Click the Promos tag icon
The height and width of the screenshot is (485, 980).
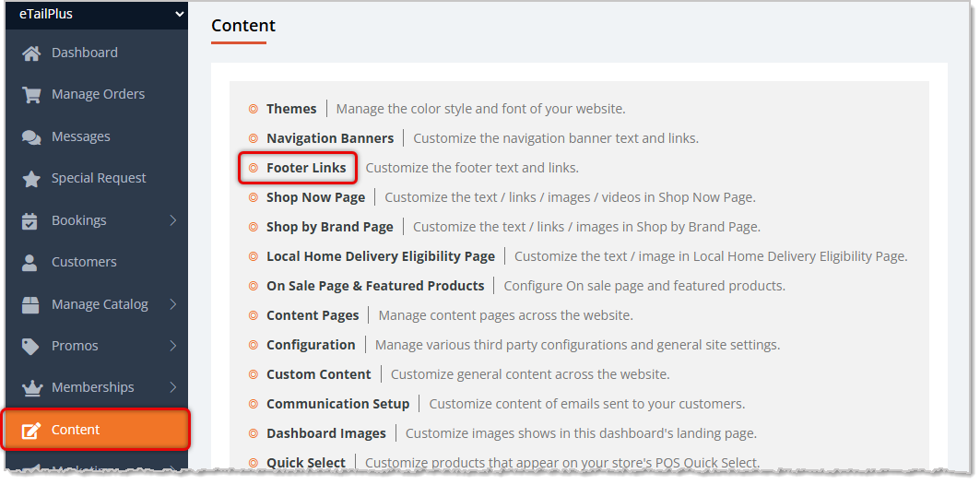click(30, 347)
